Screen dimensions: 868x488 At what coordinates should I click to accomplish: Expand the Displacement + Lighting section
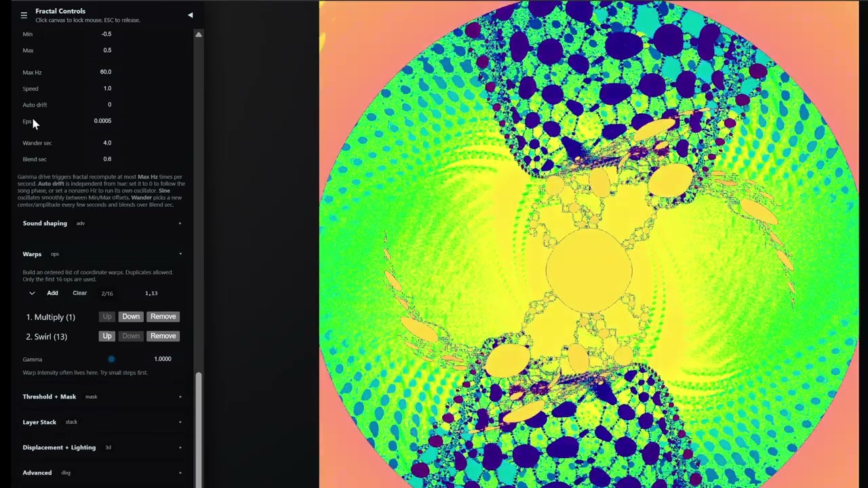tap(102, 447)
